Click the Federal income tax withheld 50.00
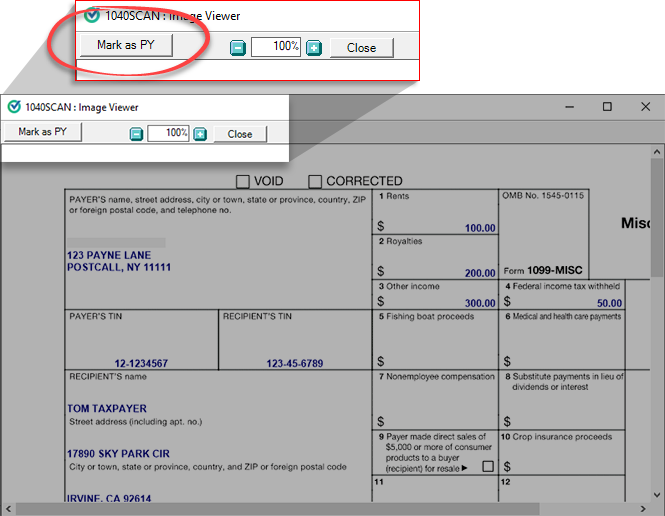Image resolution: width=665 pixels, height=516 pixels. coord(609,303)
